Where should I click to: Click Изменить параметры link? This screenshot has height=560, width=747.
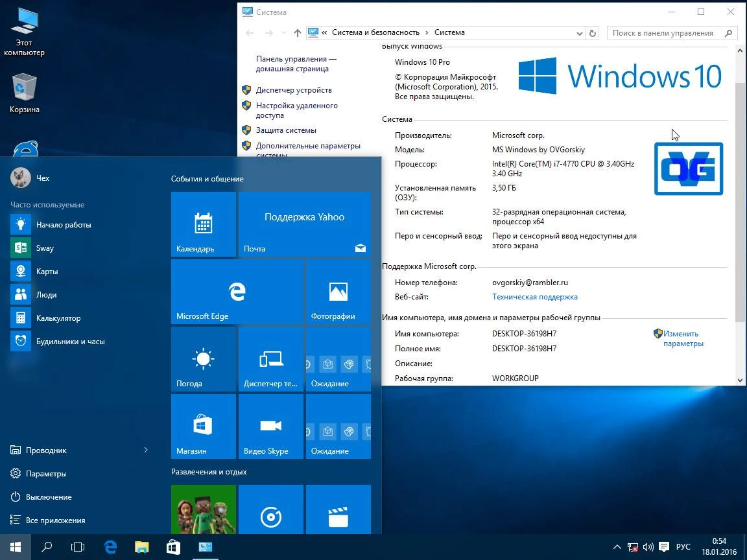[683, 338]
